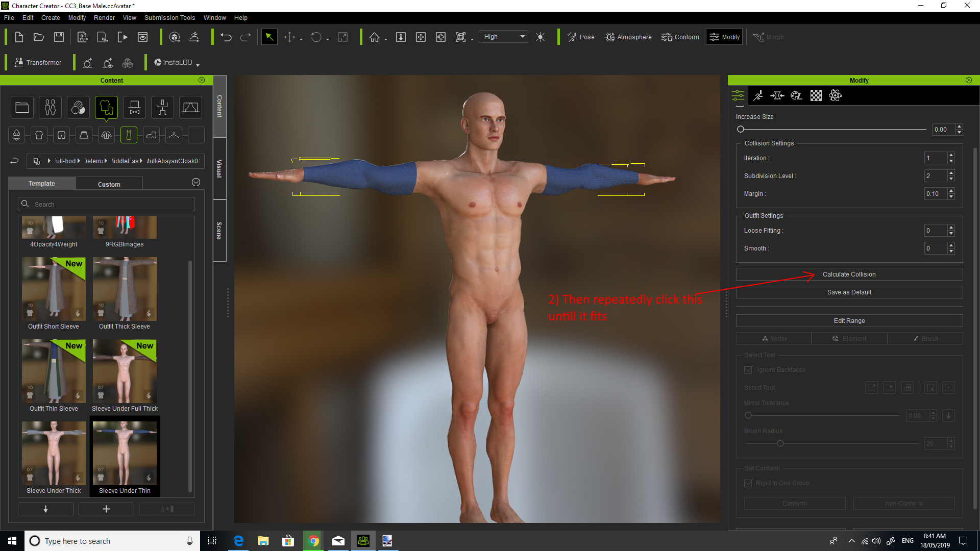The width and height of the screenshot is (980, 551).
Task: Click the Undo arrow icon
Action: pos(226,37)
